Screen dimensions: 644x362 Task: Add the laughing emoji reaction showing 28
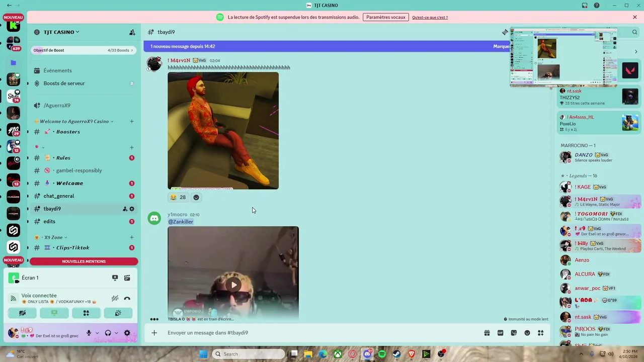[178, 197]
